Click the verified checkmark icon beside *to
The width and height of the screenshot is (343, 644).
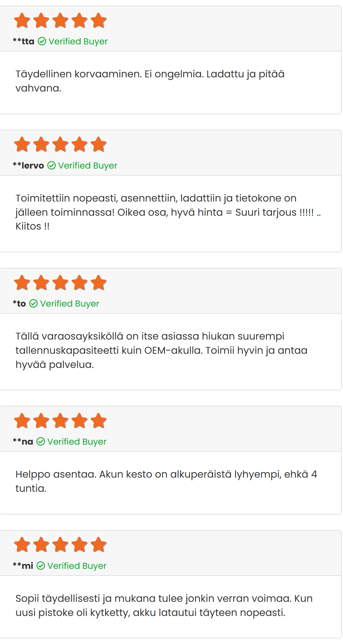33,304
